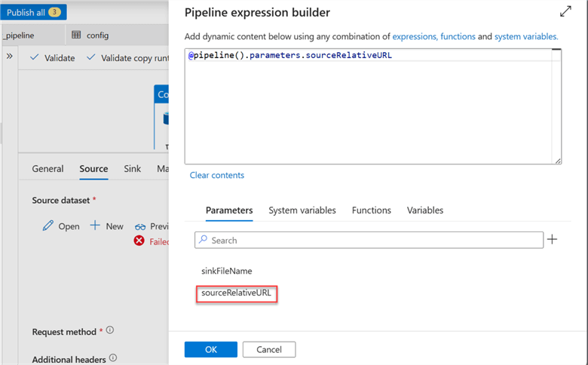Expand the left sidebar chevrons
The height and width of the screenshot is (365, 588).
coord(10,57)
